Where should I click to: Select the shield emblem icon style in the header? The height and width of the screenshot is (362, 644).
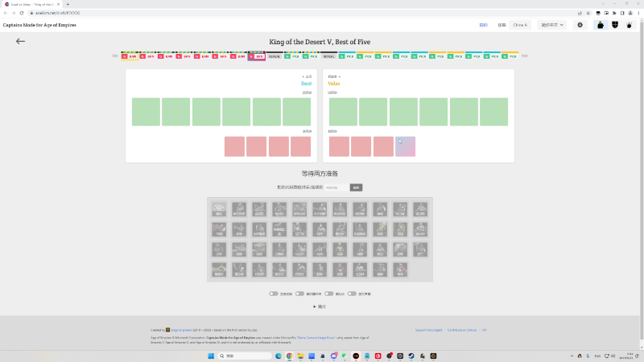pyautogui.click(x=615, y=25)
